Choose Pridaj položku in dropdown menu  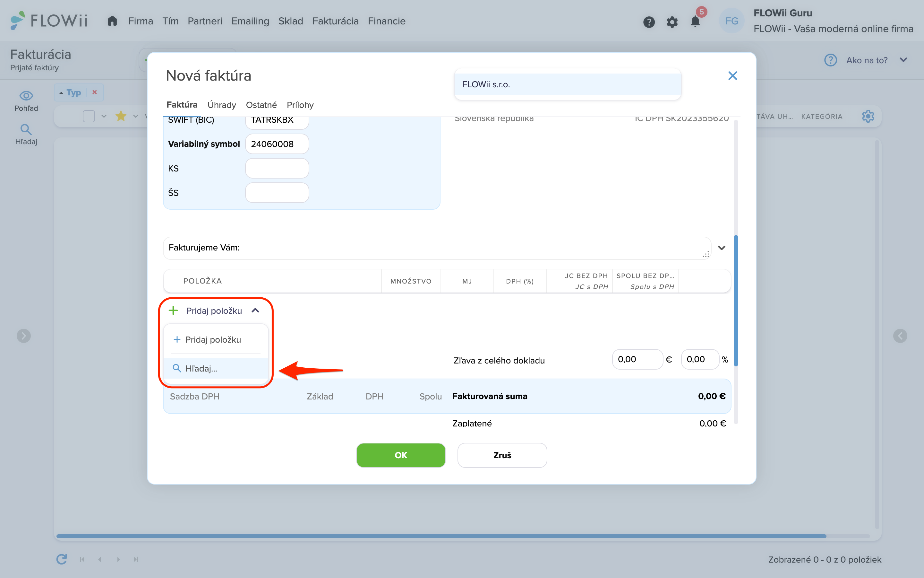[216, 339]
